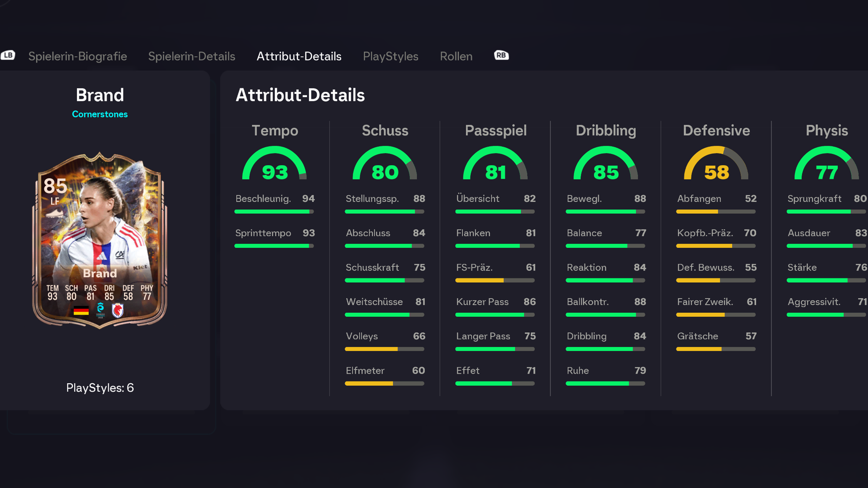Select the Rollen tab
This screenshot has width=868, height=488.
point(456,56)
